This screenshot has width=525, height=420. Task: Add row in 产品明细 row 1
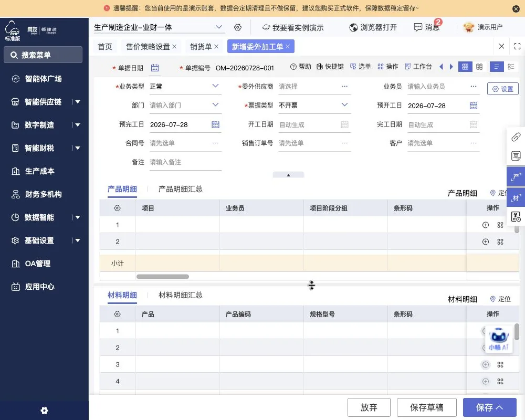click(486, 225)
